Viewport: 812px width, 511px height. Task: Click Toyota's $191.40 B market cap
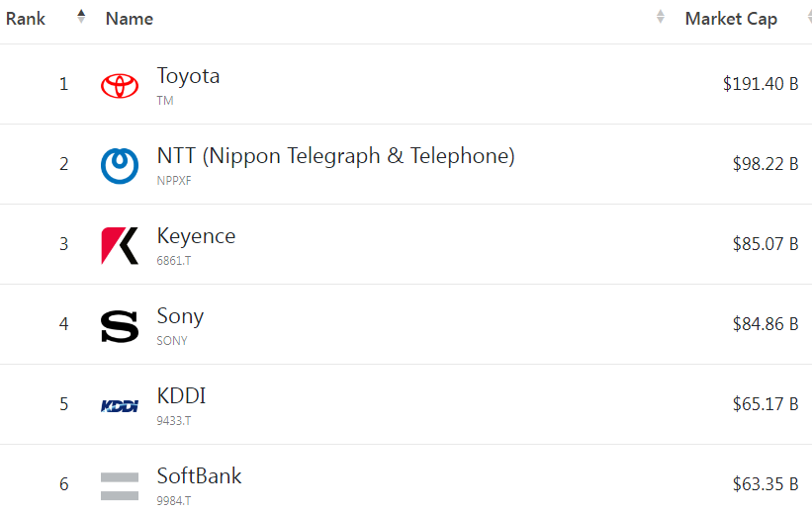click(x=760, y=84)
